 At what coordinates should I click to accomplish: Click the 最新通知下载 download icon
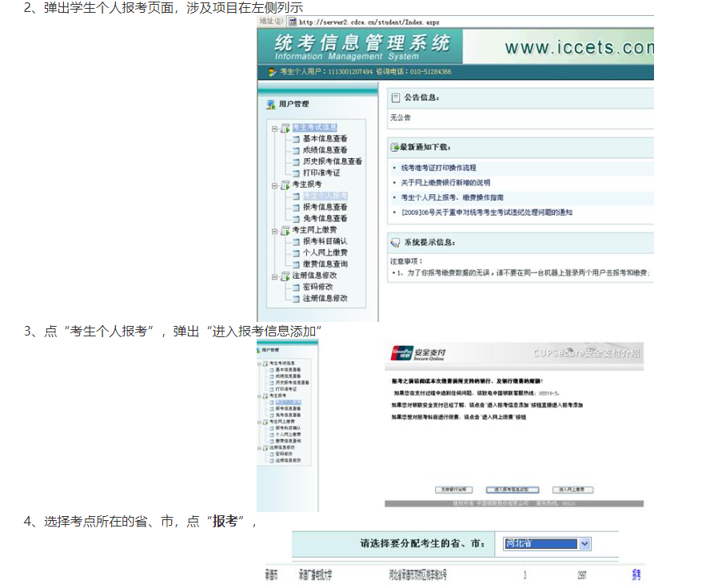tap(394, 148)
